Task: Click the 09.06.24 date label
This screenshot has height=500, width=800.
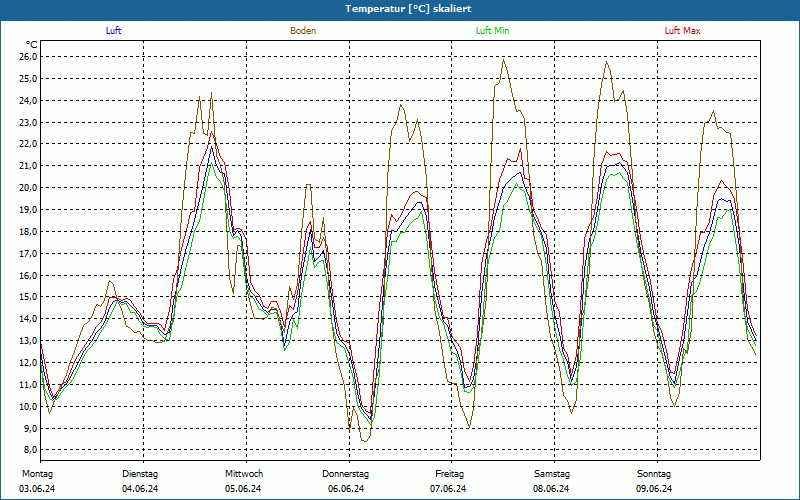Action: pos(654,489)
